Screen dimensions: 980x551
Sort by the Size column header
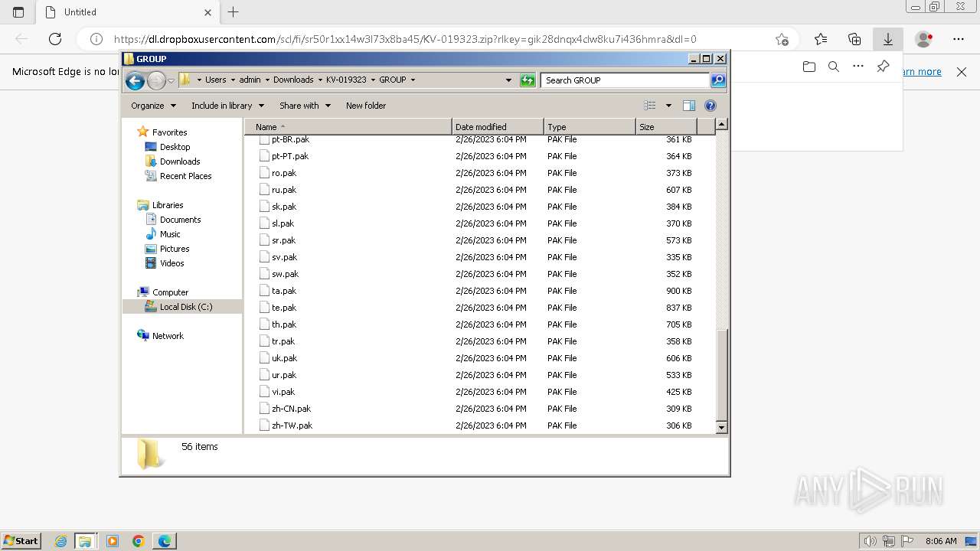[666, 127]
